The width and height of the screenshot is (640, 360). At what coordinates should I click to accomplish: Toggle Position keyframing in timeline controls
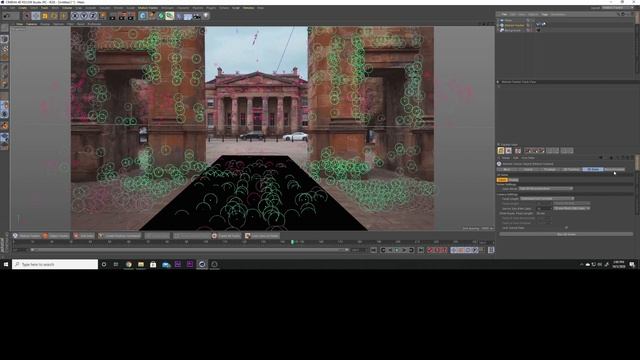pyautogui.click(x=453, y=250)
